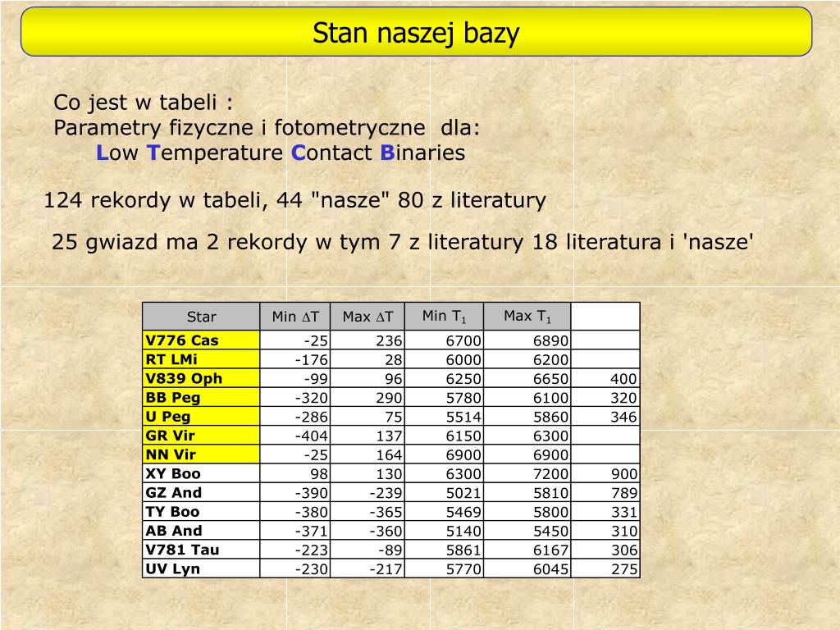Screen dimensions: 840x630
Task: Click the Min T1 value 6700
Action: (463, 340)
